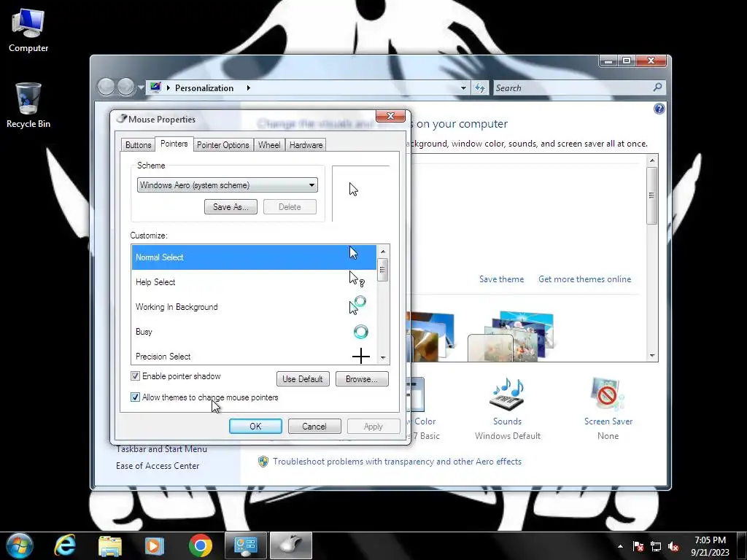This screenshot has width=747, height=560.
Task: Switch to the Pointer Options tab
Action: coord(223,145)
